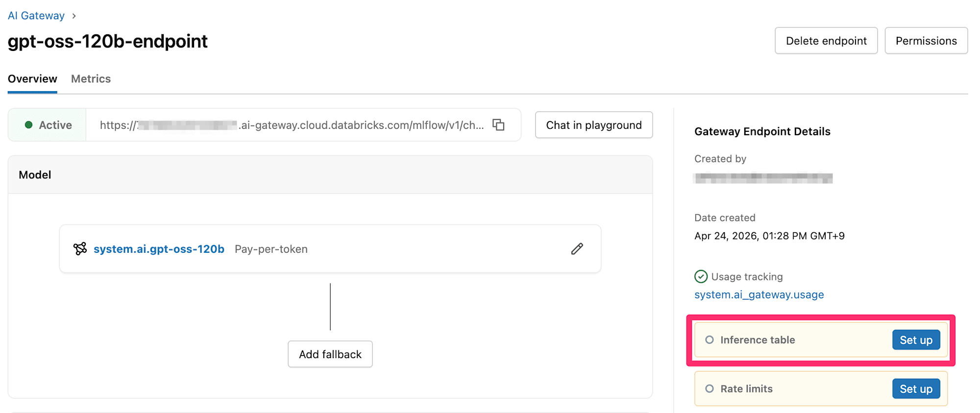Screen dimensions: 980x413
Task: Click the Created by label
Action: (x=720, y=159)
